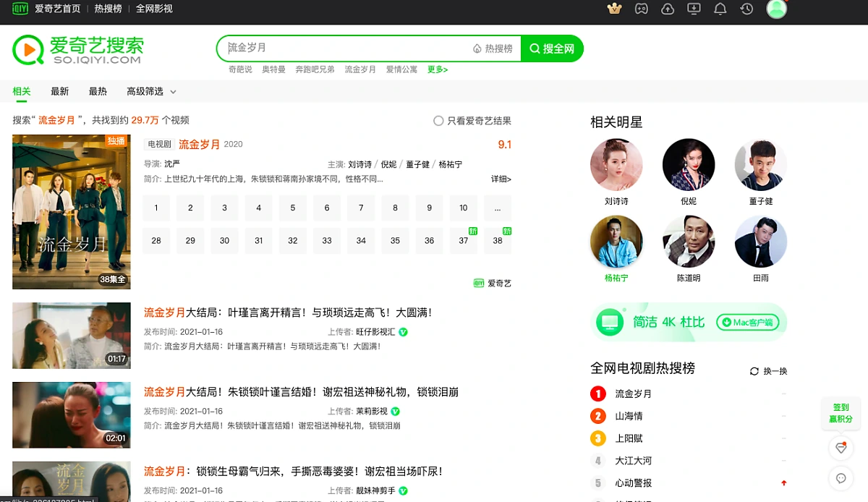Click the client download icon

click(x=694, y=9)
